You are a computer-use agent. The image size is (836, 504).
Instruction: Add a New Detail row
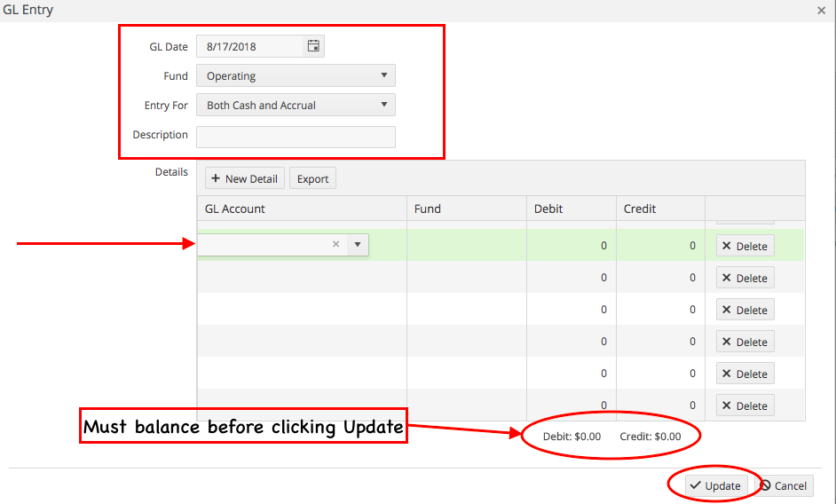(245, 178)
